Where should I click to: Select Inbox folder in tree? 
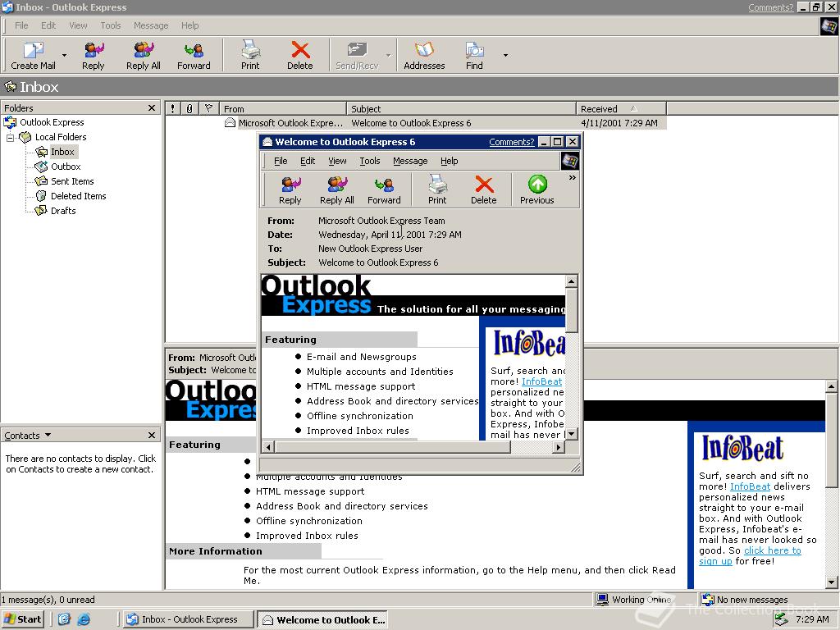[x=62, y=152]
